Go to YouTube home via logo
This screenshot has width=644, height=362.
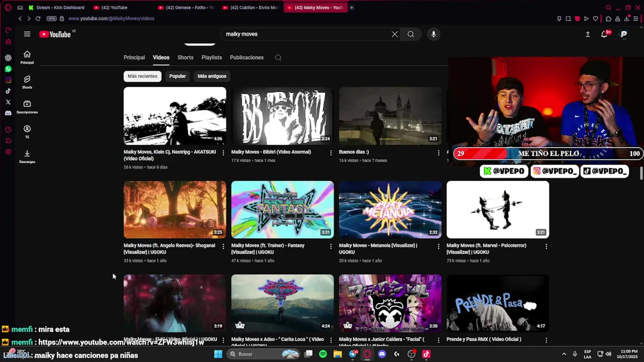55,34
